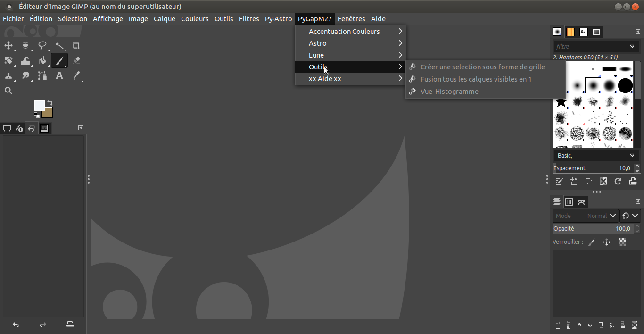Select the Warp Transform tool
This screenshot has height=334, width=644.
tap(25, 61)
